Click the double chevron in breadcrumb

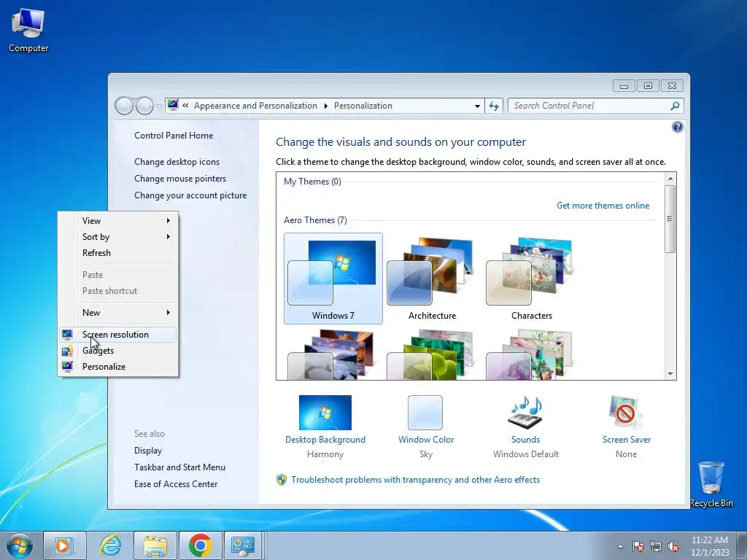185,105
